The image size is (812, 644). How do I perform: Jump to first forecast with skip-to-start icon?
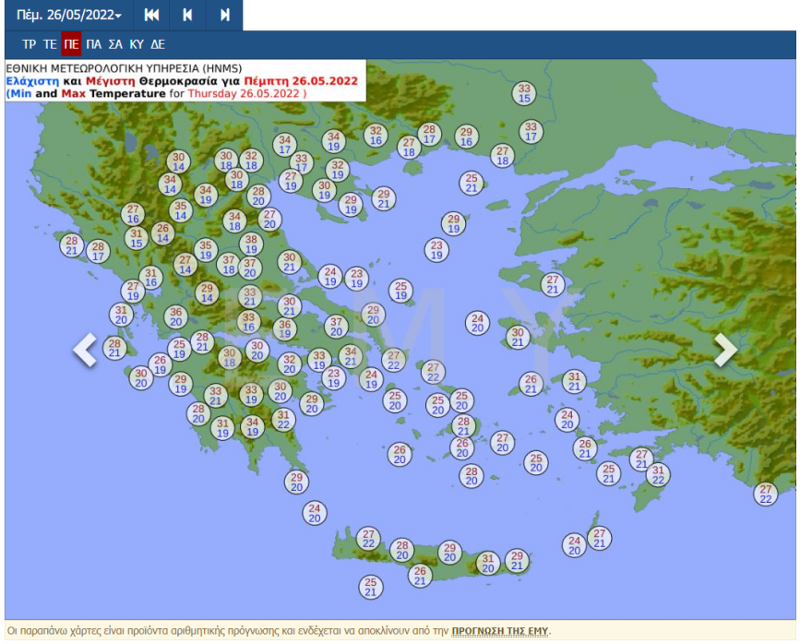(x=152, y=15)
